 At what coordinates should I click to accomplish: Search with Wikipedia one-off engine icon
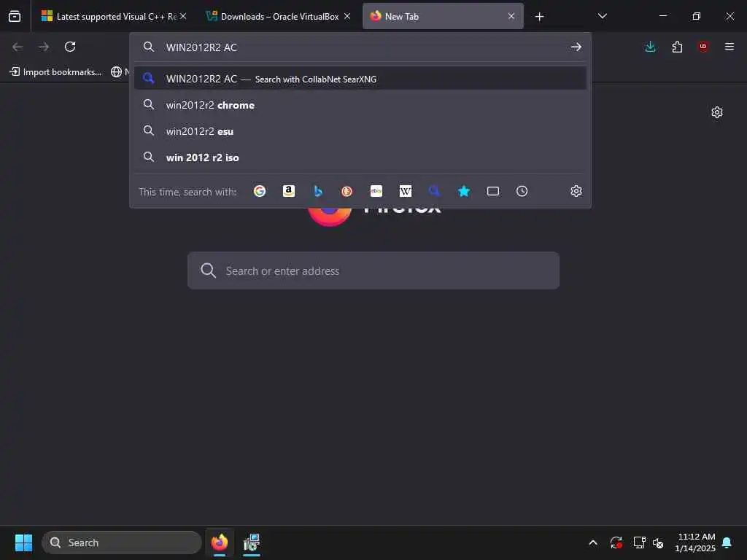[x=406, y=191]
